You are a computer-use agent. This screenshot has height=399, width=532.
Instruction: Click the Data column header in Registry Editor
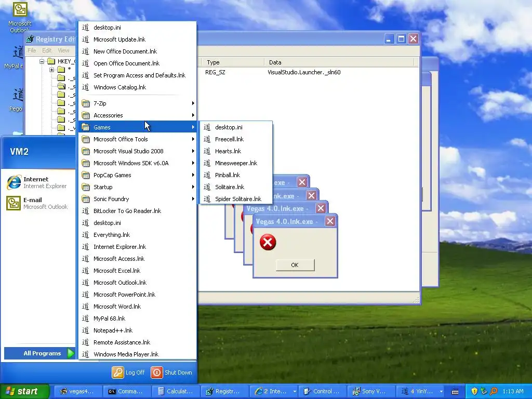339,62
